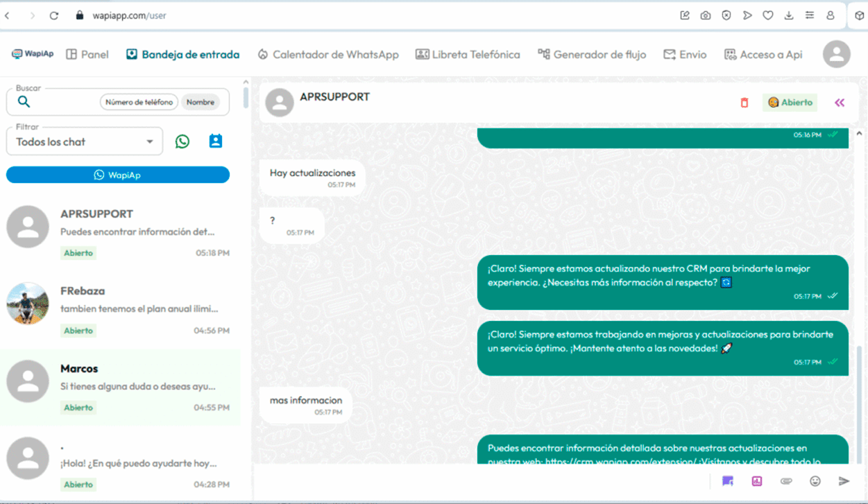Open the Calentador de WhatsApp tab
The width and height of the screenshot is (868, 504).
tap(328, 54)
